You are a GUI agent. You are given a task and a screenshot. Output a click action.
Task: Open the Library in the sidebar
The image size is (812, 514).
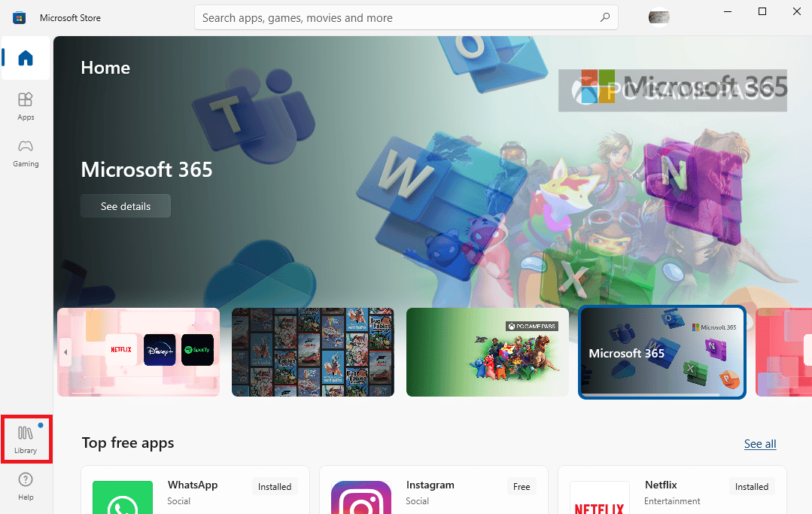click(26, 439)
